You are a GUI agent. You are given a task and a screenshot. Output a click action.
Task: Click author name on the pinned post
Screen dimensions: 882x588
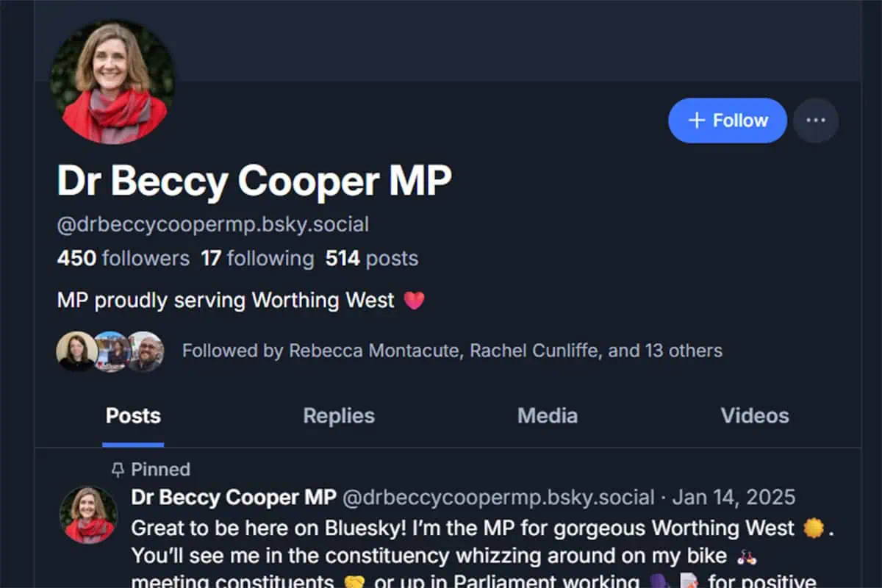(x=234, y=498)
